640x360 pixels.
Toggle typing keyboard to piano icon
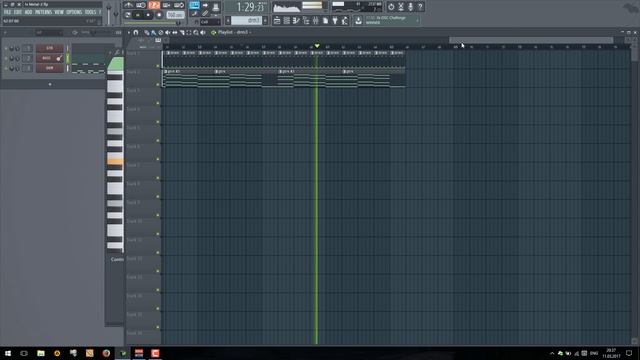point(194,5)
